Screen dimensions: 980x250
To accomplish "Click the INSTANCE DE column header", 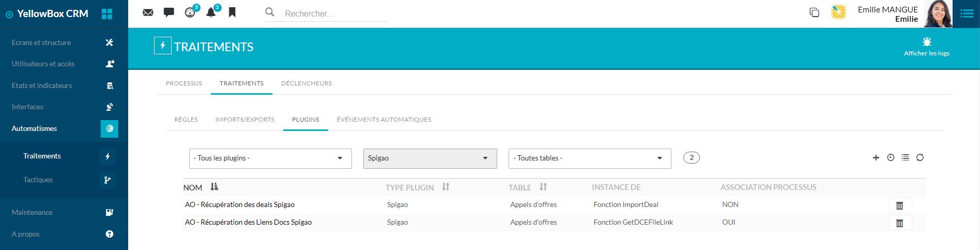I will pyautogui.click(x=616, y=187).
